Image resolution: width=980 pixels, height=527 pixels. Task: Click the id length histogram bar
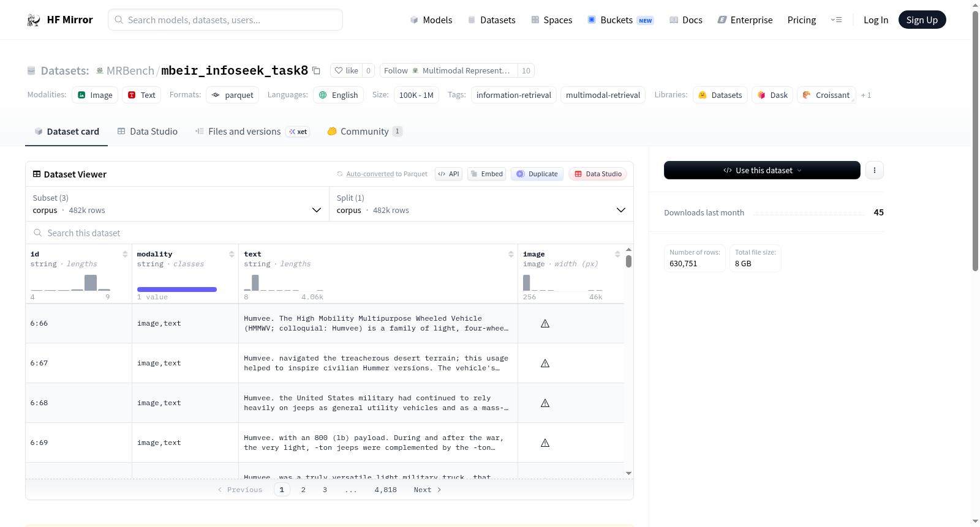(91, 283)
